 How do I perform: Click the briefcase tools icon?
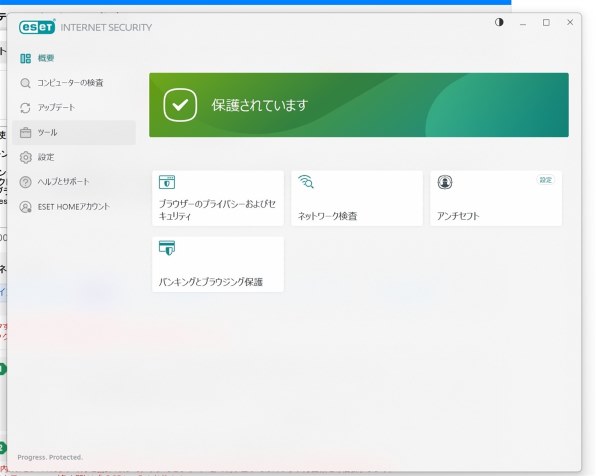(x=25, y=133)
